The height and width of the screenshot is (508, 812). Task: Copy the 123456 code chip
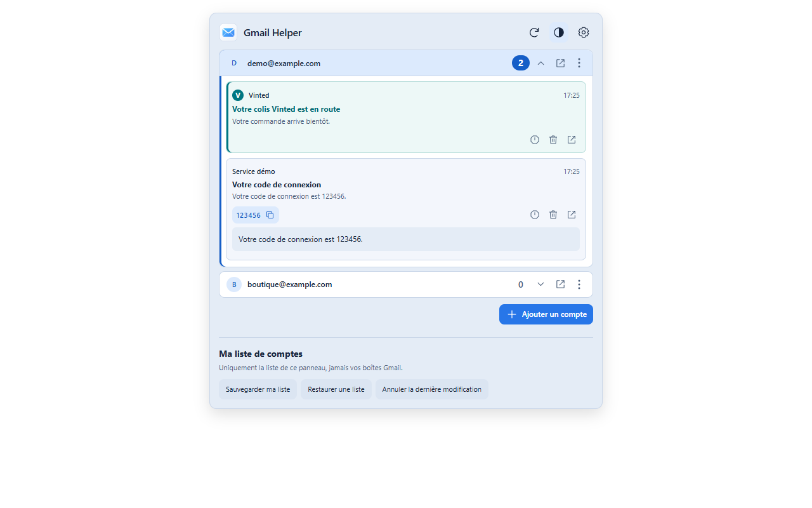(x=256, y=215)
